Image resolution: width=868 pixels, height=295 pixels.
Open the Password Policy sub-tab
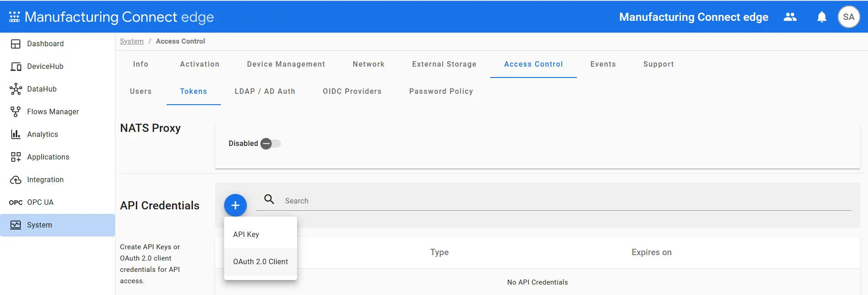441,92
